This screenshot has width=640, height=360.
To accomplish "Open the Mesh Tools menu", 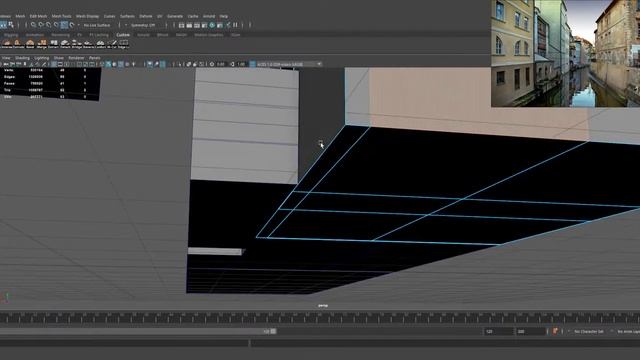I will pyautogui.click(x=61, y=16).
